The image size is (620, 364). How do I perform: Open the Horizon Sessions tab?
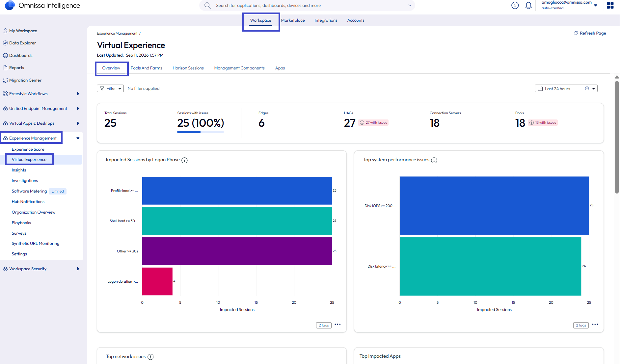[188, 68]
